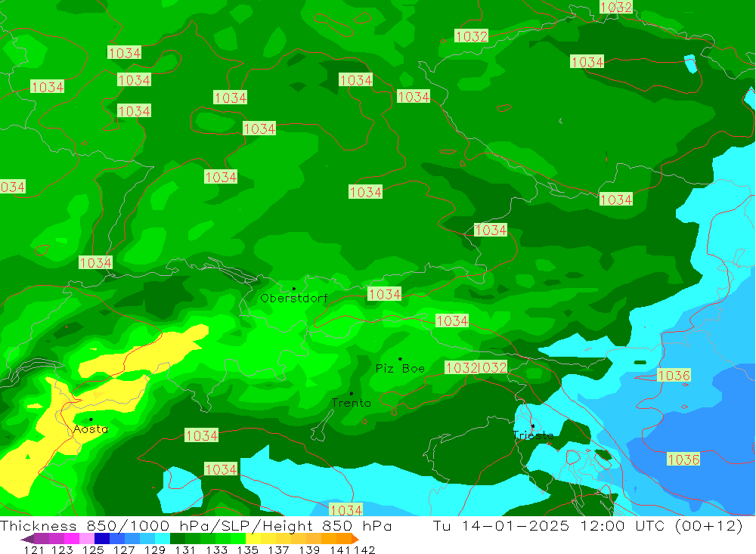Click the legend value 123
Image resolution: width=756 pixels, height=554 pixels.
pyautogui.click(x=62, y=549)
